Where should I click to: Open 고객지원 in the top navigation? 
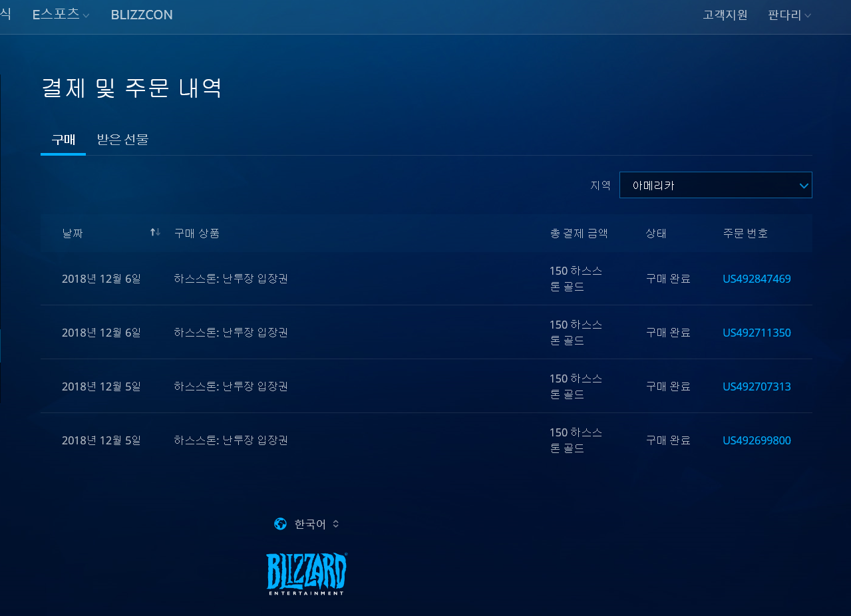pyautogui.click(x=725, y=15)
